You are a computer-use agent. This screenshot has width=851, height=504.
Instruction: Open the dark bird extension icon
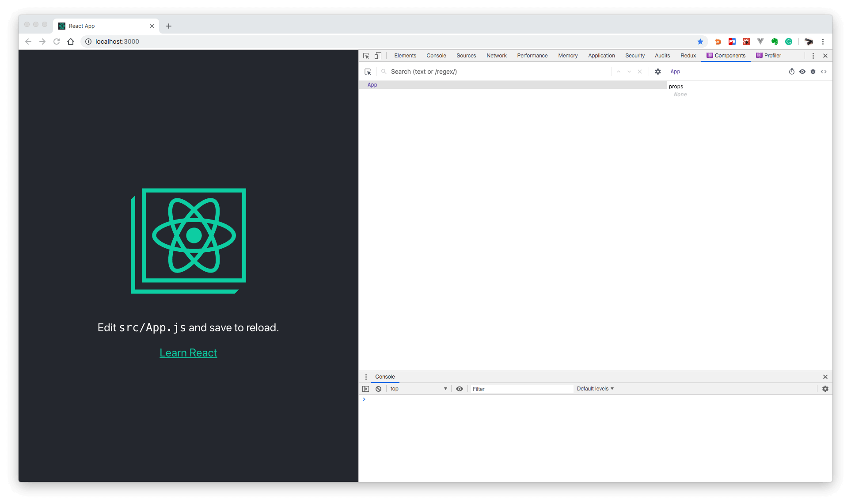pos(809,42)
